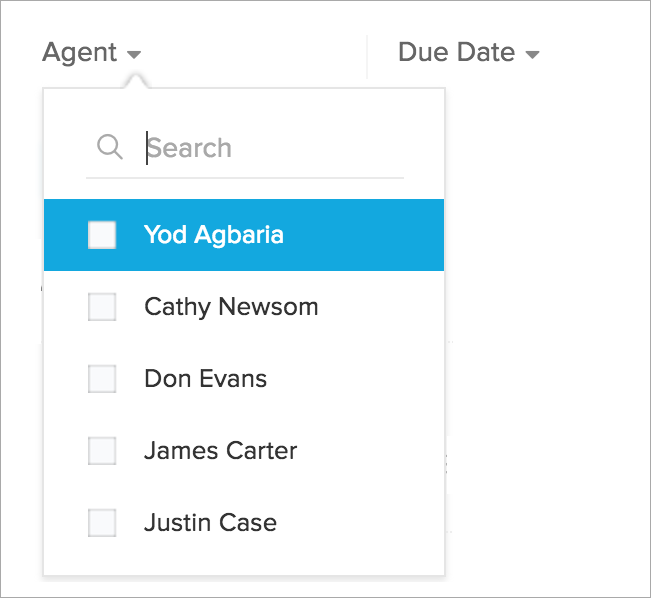Collapse the Agent dropdown arrow
The image size is (651, 598).
134,54
